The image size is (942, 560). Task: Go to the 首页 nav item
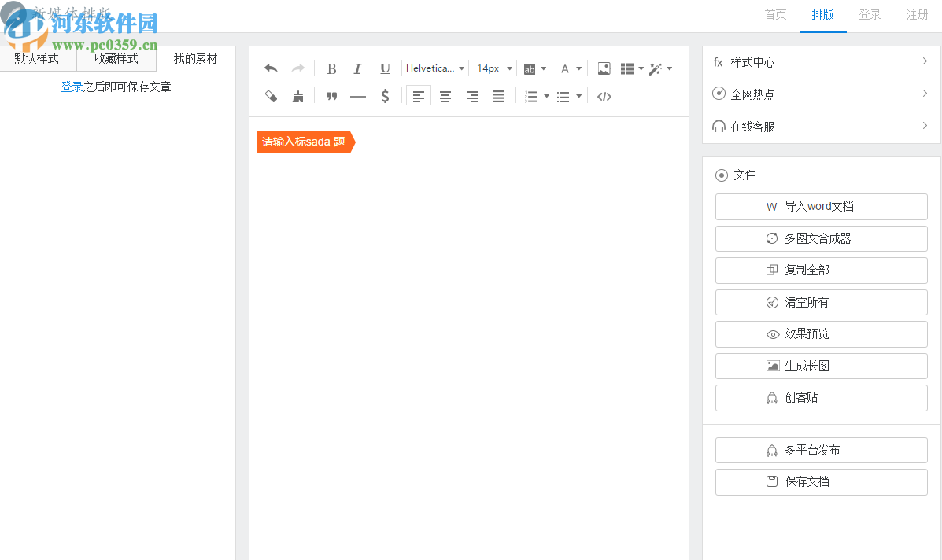[x=776, y=14]
